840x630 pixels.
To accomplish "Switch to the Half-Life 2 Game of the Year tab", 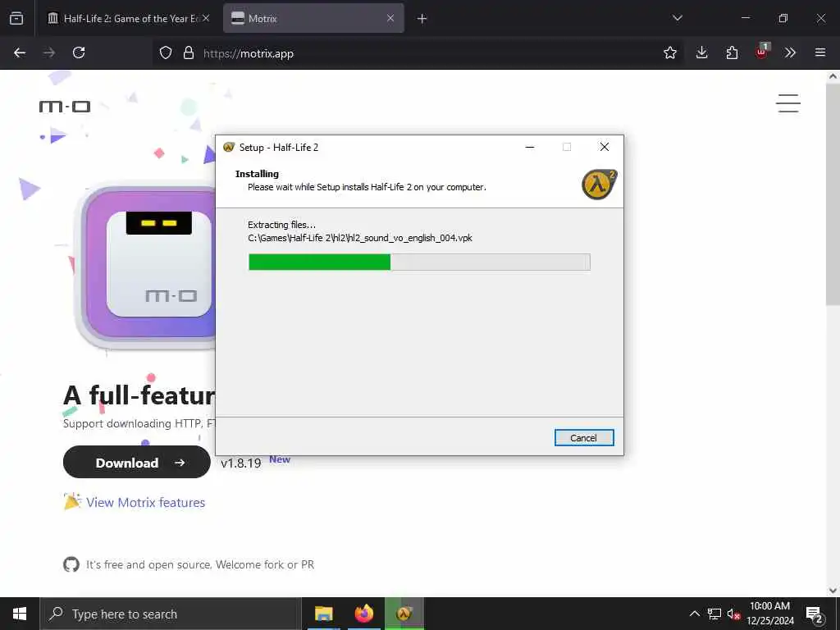I will [126, 19].
